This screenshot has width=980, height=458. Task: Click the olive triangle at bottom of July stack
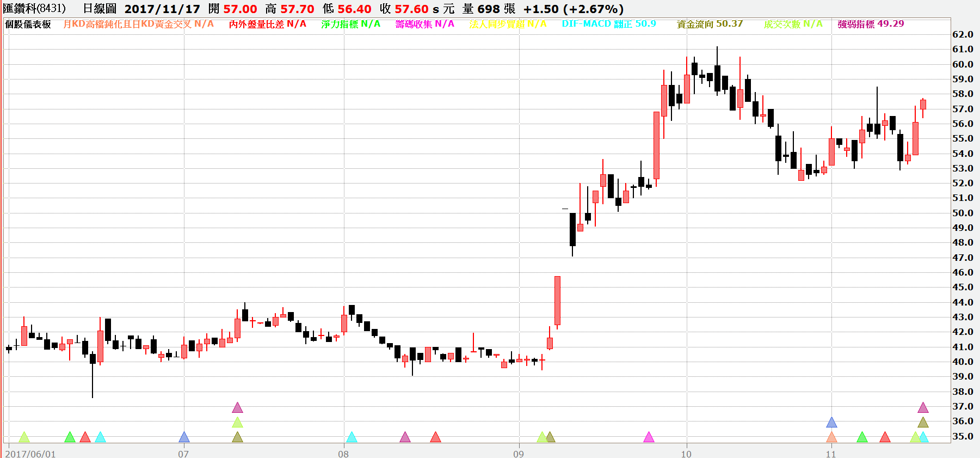[237, 437]
